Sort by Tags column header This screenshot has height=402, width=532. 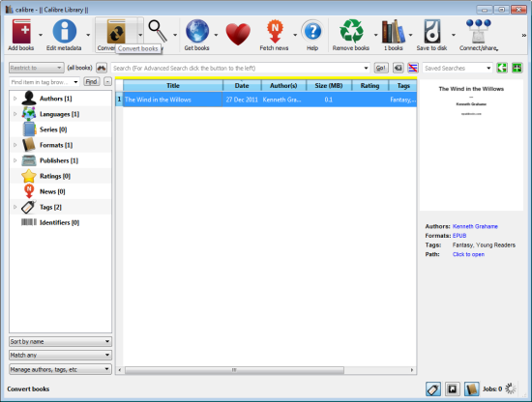pos(402,85)
